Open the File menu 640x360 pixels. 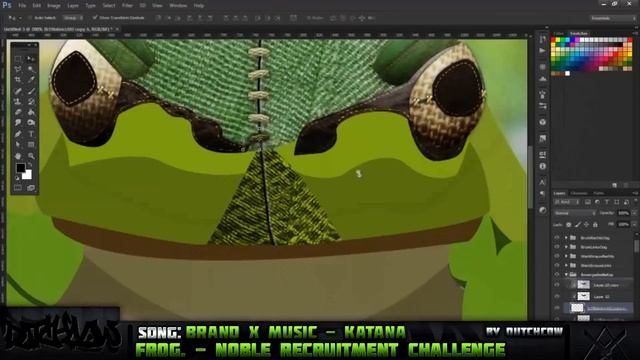pyautogui.click(x=22, y=6)
